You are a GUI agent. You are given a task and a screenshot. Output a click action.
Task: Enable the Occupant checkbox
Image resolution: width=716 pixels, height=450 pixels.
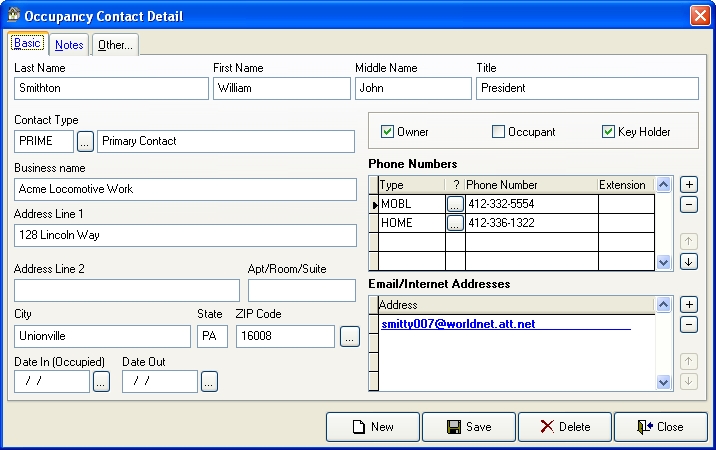pos(498,132)
